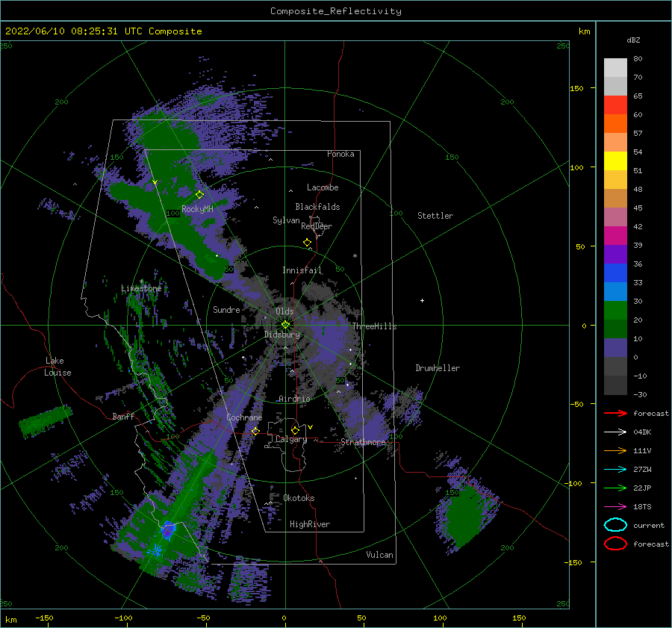The image size is (672, 628).
Task: Click the green 22JP arrow legend icon
Action: tap(615, 488)
